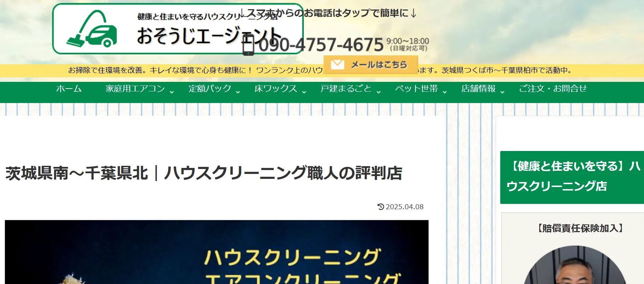Click the update clock icon near 2025.04.08
Viewport: 644px width, 284px height.
(380, 207)
